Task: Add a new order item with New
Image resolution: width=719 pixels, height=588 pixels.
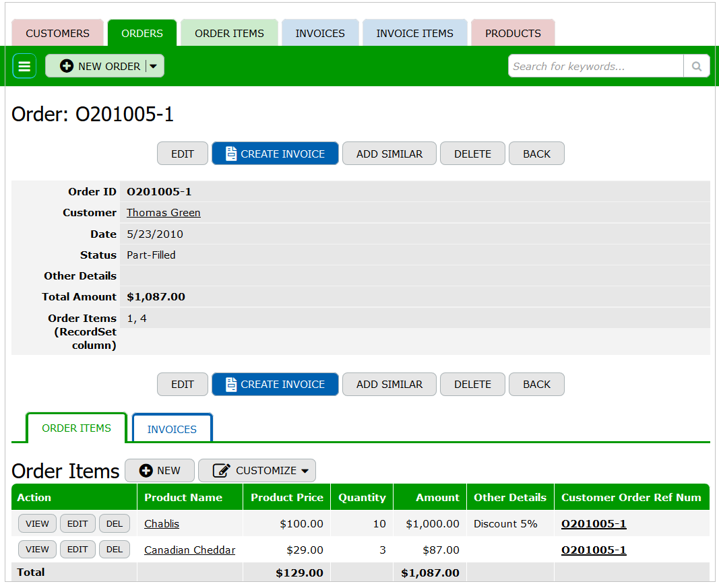Action: [160, 471]
